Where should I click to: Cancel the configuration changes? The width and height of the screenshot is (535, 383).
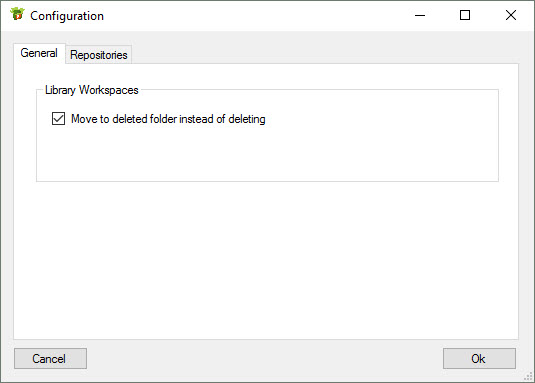pos(50,358)
